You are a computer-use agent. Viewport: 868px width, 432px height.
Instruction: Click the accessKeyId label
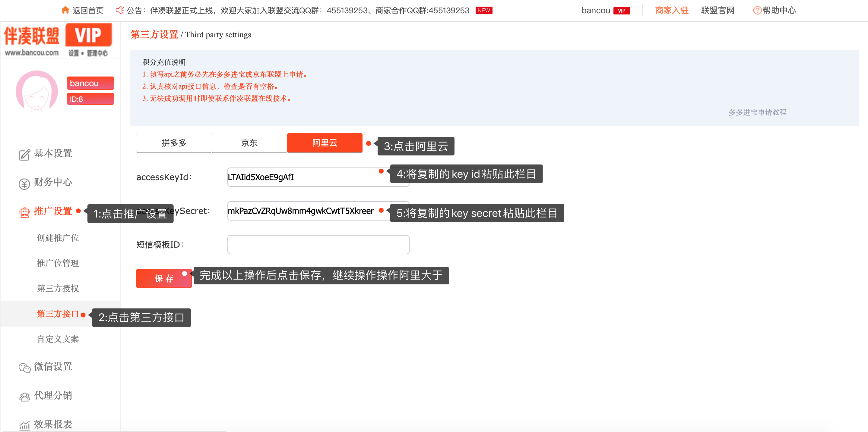coord(164,177)
